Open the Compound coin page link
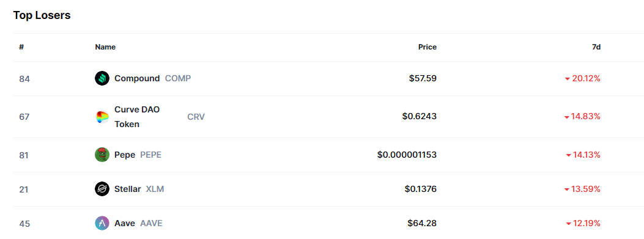 [137, 78]
